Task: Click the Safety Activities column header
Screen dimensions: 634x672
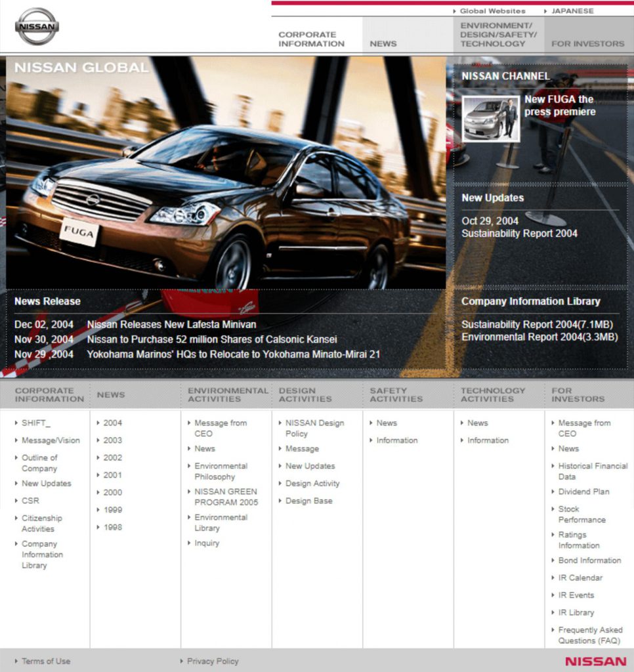Action: pyautogui.click(x=396, y=394)
